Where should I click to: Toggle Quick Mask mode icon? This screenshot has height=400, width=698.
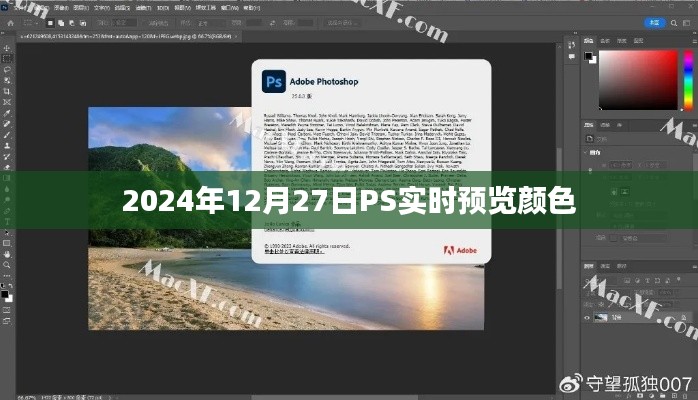(x=7, y=310)
